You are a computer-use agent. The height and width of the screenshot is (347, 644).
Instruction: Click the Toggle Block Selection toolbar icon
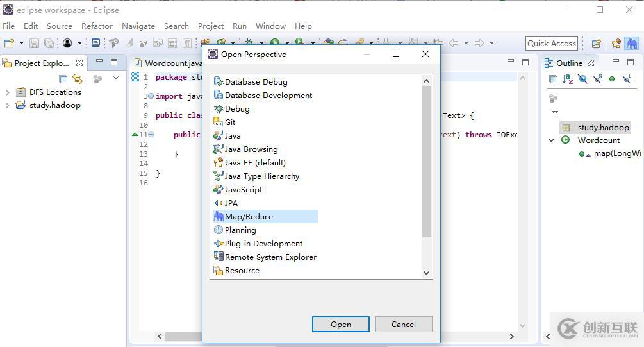[172, 43]
